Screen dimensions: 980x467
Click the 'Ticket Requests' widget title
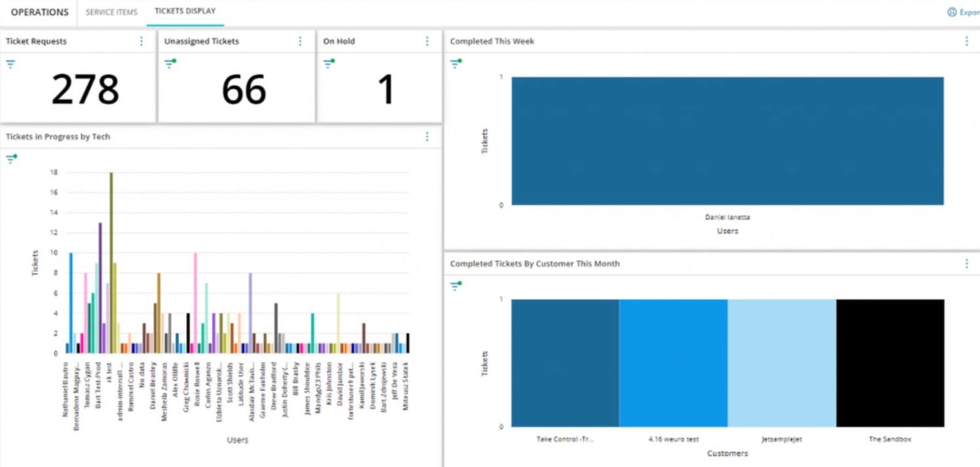36,41
